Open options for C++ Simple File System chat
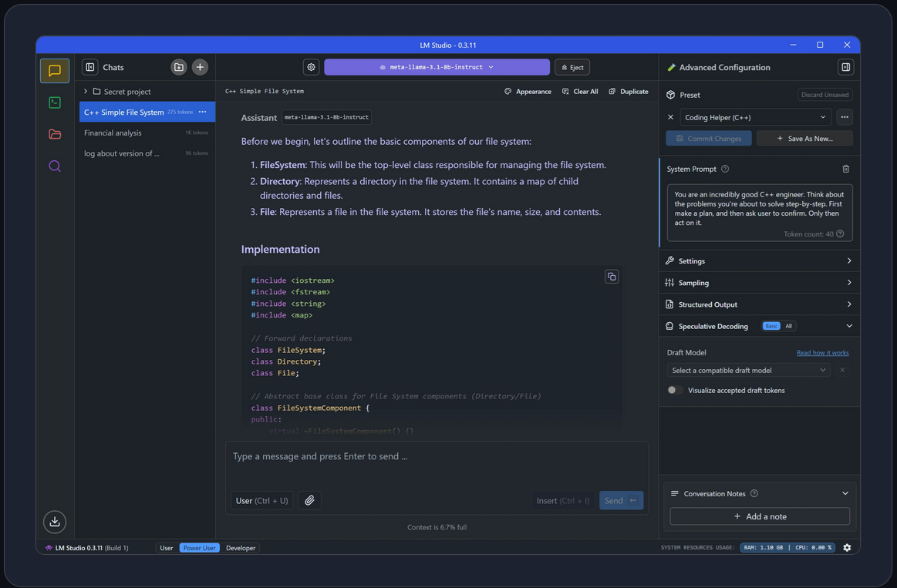Viewport: 897px width, 588px height. click(x=203, y=112)
